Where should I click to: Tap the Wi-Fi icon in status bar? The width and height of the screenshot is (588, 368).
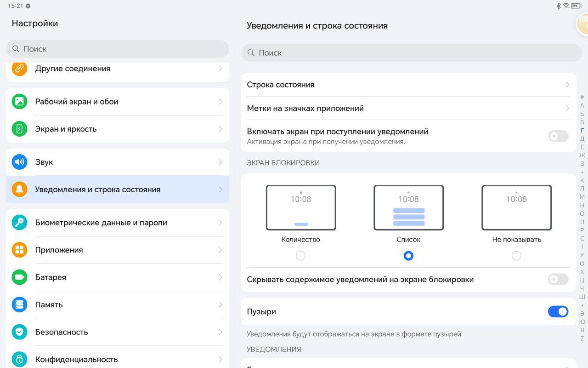coord(566,6)
